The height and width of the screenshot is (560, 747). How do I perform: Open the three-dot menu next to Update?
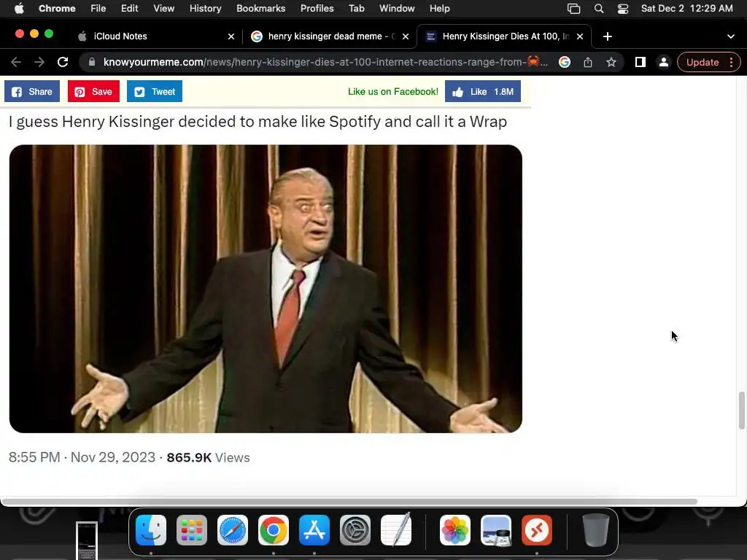(731, 63)
